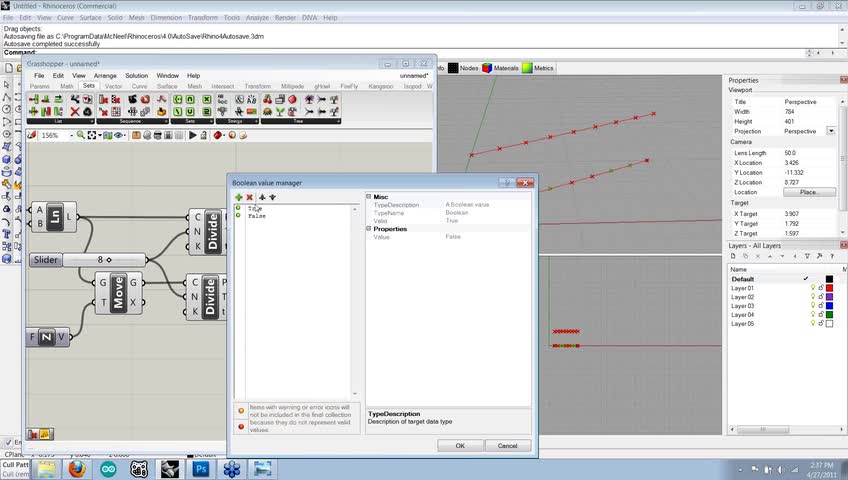The image size is (848, 480).
Task: Toggle Layer 02 visibility lightbulb
Action: 812,297
